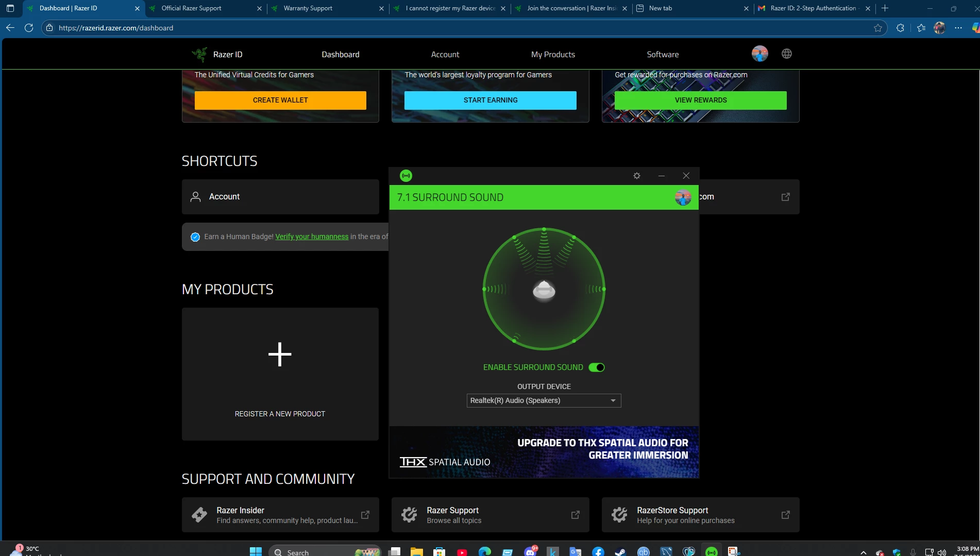This screenshot has width=980, height=556.
Task: Open Steam from the taskbar
Action: point(621,552)
